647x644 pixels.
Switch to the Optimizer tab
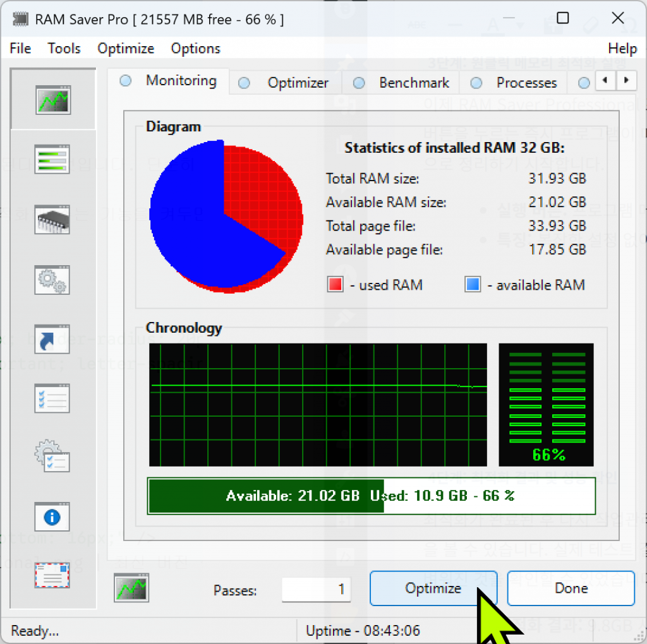[285, 83]
